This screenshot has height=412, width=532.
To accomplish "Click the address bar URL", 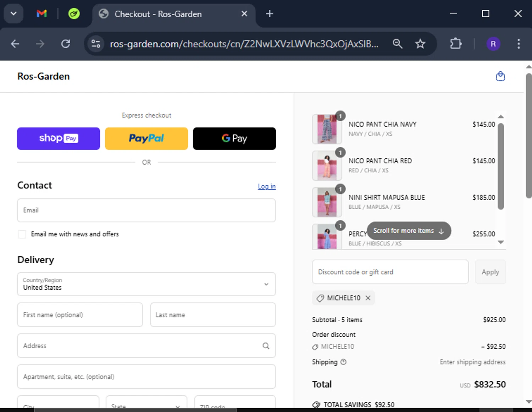I will pyautogui.click(x=244, y=44).
